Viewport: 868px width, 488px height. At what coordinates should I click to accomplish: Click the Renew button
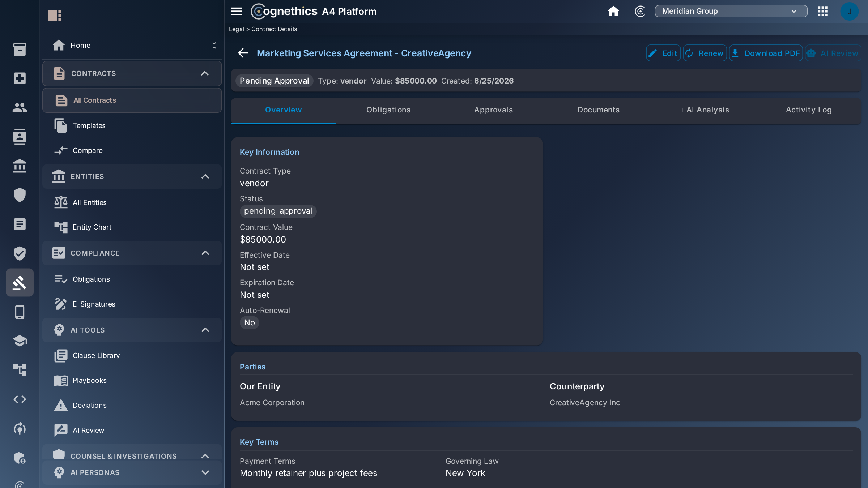click(x=705, y=53)
